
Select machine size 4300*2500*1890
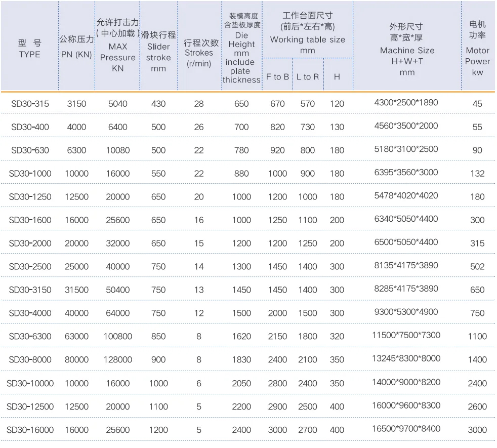[x=406, y=103]
